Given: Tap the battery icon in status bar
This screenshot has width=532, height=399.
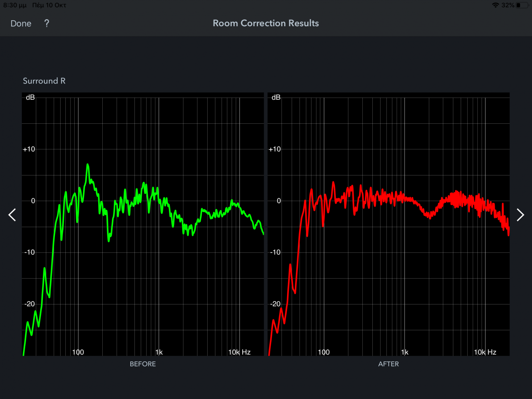Looking at the screenshot, I should pyautogui.click(x=522, y=5).
